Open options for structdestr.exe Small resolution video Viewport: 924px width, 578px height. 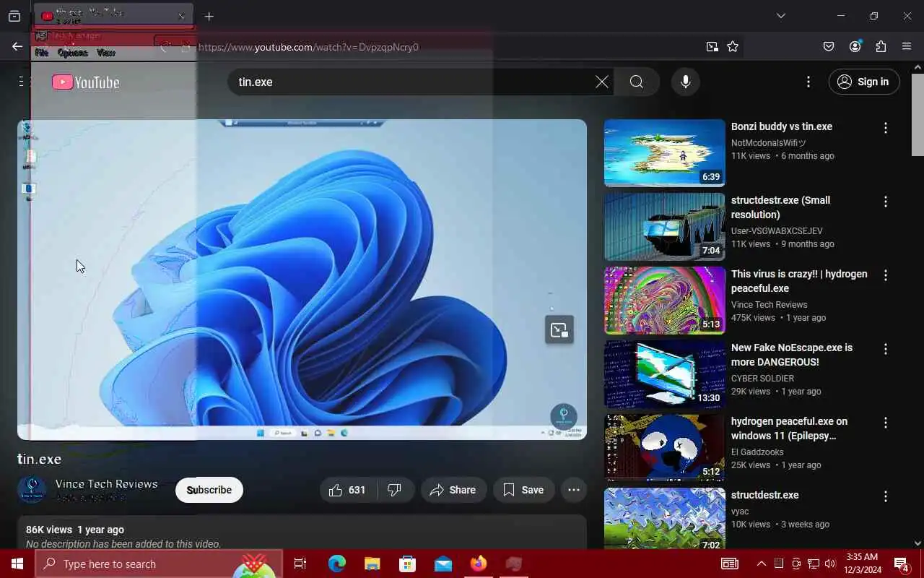886,202
